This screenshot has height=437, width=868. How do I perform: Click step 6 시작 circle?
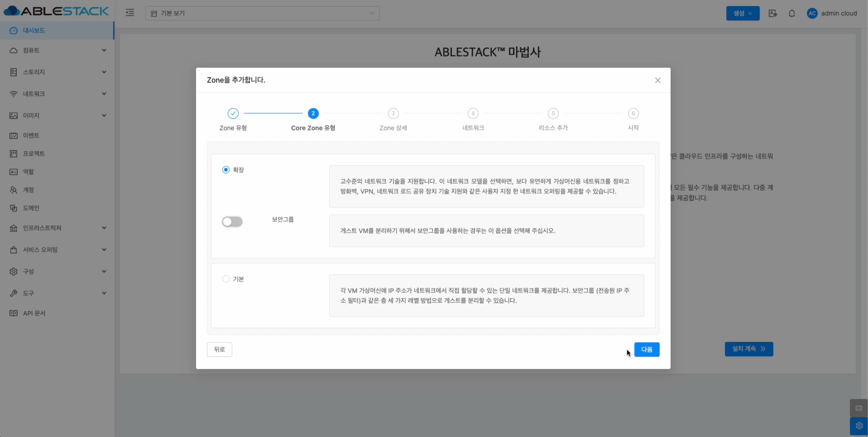pyautogui.click(x=634, y=114)
